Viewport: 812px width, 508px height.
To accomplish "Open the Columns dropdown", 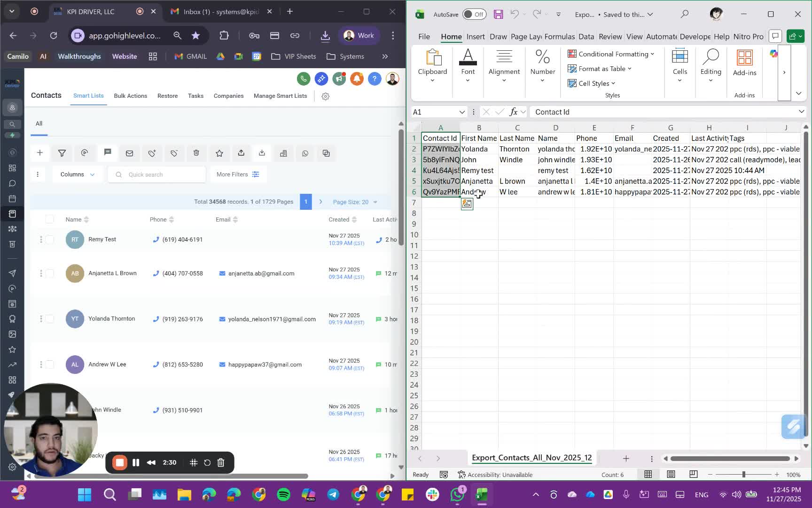I will click(x=77, y=175).
